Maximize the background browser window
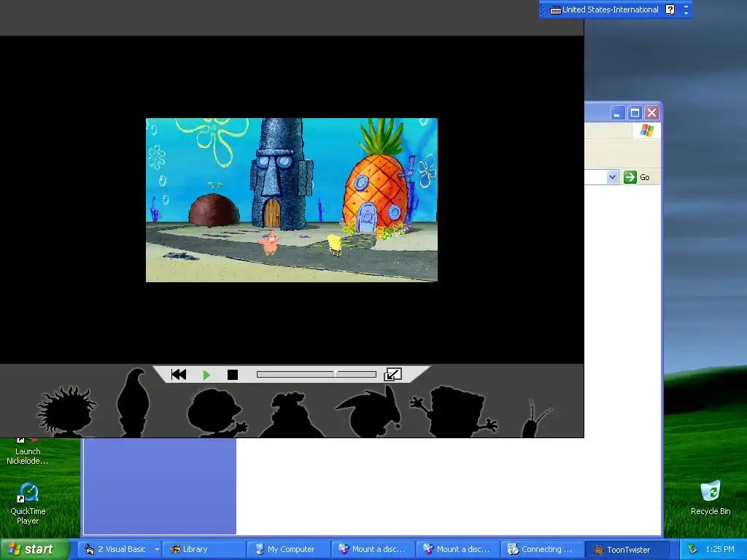Image resolution: width=747 pixels, height=560 pixels. coord(635,113)
